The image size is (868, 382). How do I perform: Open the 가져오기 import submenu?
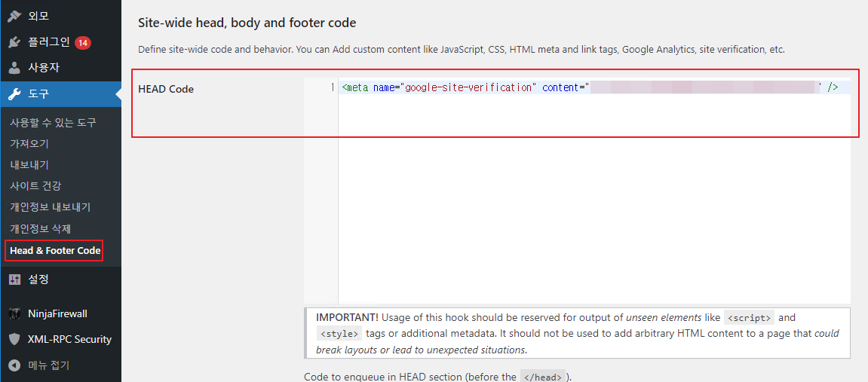coord(29,144)
